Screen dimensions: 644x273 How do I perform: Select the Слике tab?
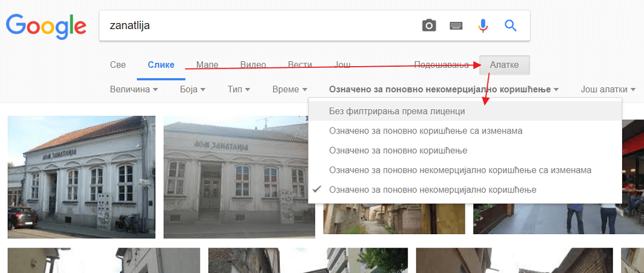coord(161,65)
